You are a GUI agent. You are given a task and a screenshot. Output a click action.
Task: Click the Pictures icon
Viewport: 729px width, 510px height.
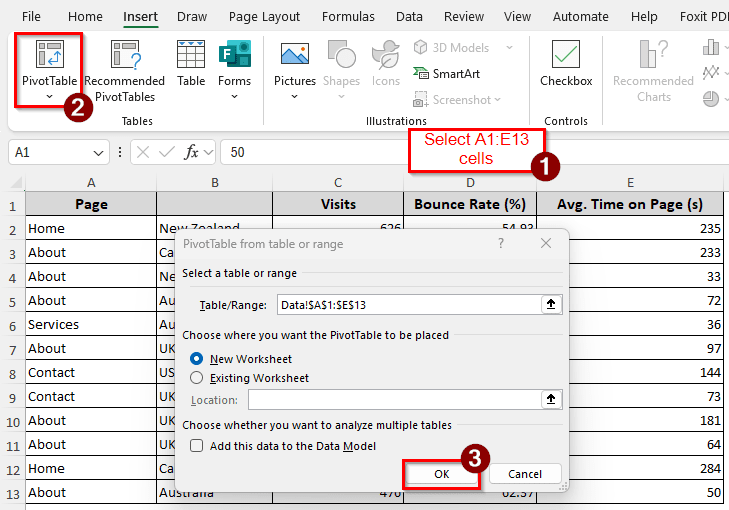click(x=294, y=56)
